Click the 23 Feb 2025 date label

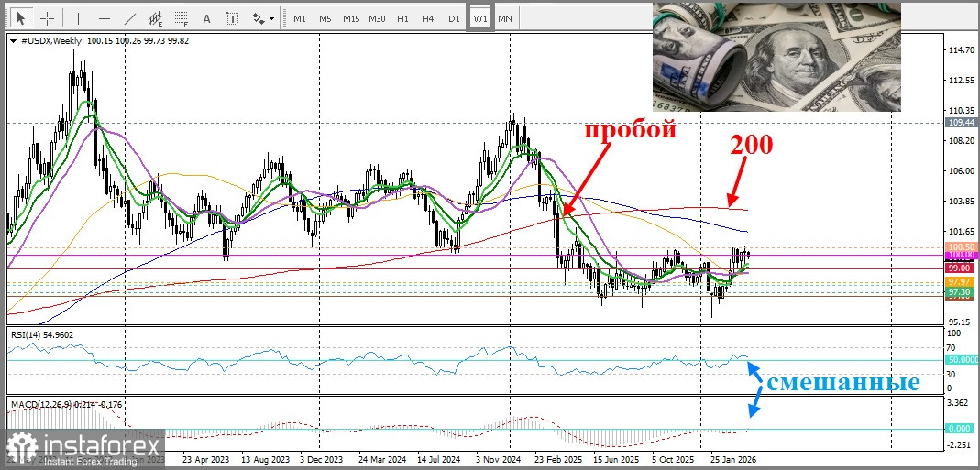[560, 458]
